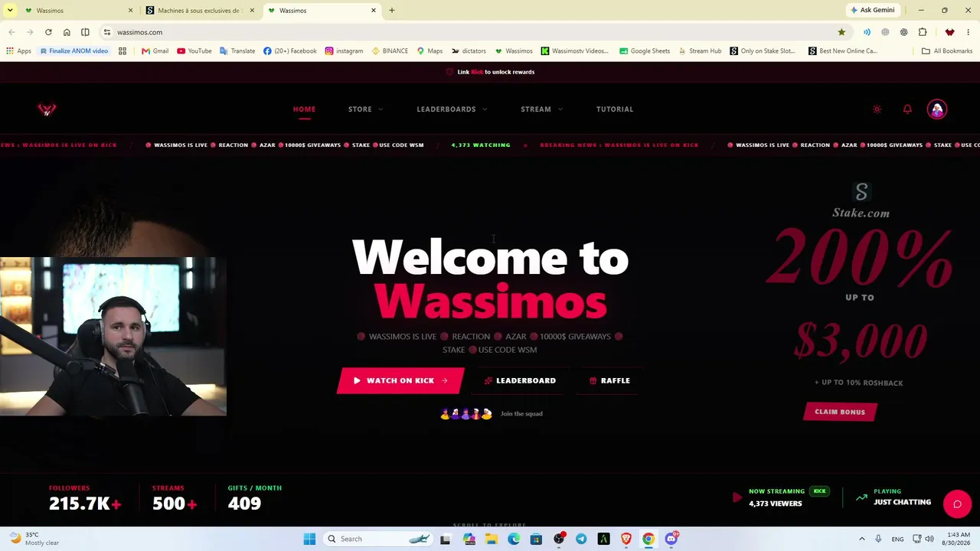Open Chrome three-dot menu
The width and height of the screenshot is (980, 551).
tap(968, 32)
